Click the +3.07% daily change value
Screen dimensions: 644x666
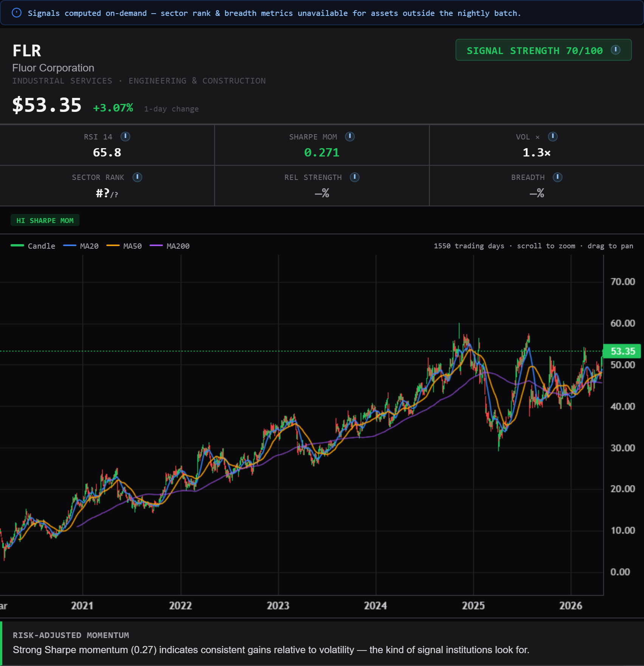pyautogui.click(x=113, y=108)
